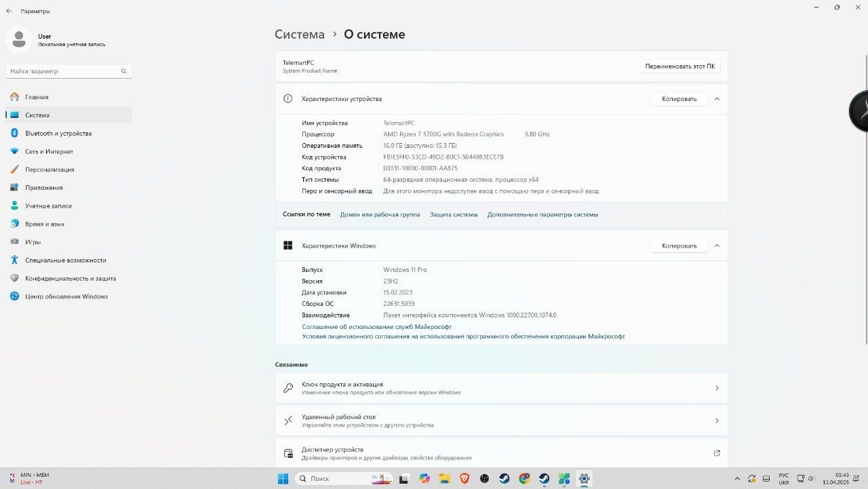Screen dimensions: 868x489
Task: Open Соглашение об использовании служб Майкрософт
Action: coord(376,327)
